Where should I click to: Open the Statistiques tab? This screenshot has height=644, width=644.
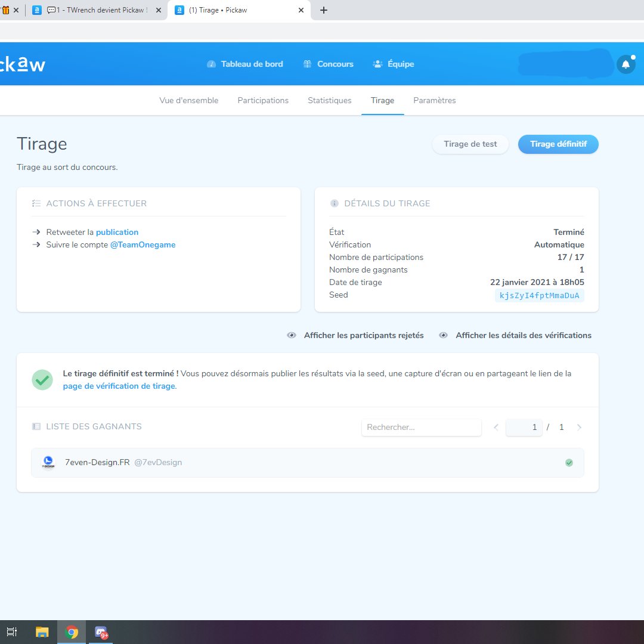329,100
